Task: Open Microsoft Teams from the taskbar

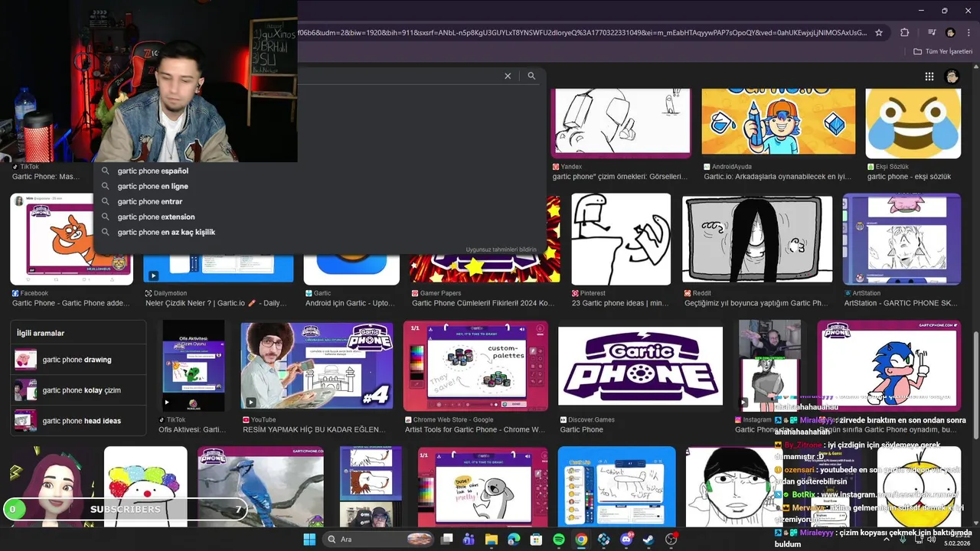Action: tap(469, 540)
